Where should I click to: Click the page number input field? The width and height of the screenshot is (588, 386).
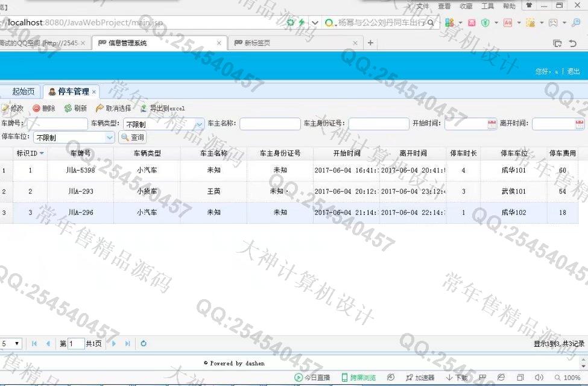point(76,344)
